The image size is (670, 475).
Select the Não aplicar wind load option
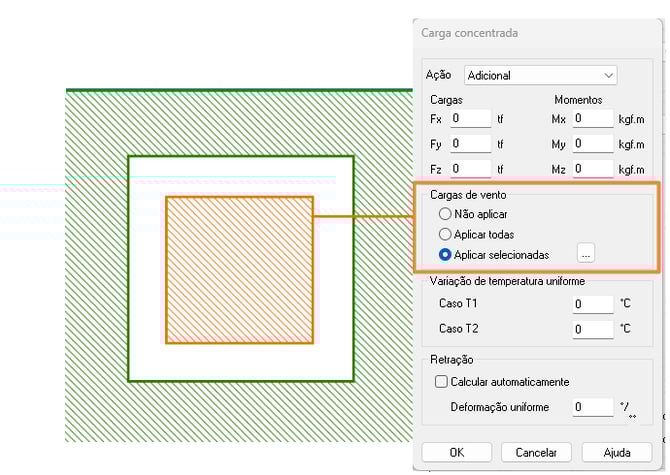[446, 214]
